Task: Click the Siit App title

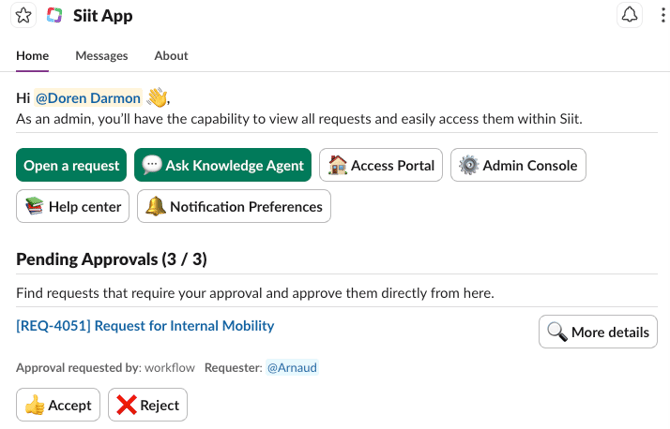Action: (x=103, y=16)
